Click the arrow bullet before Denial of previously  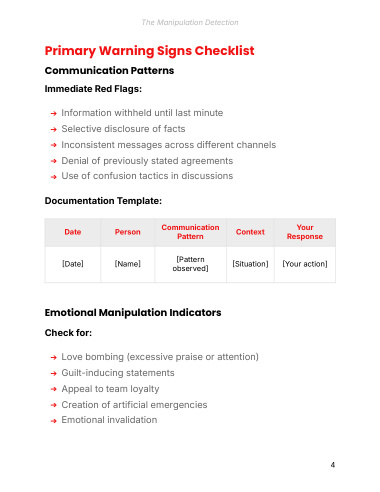pyautogui.click(x=54, y=161)
